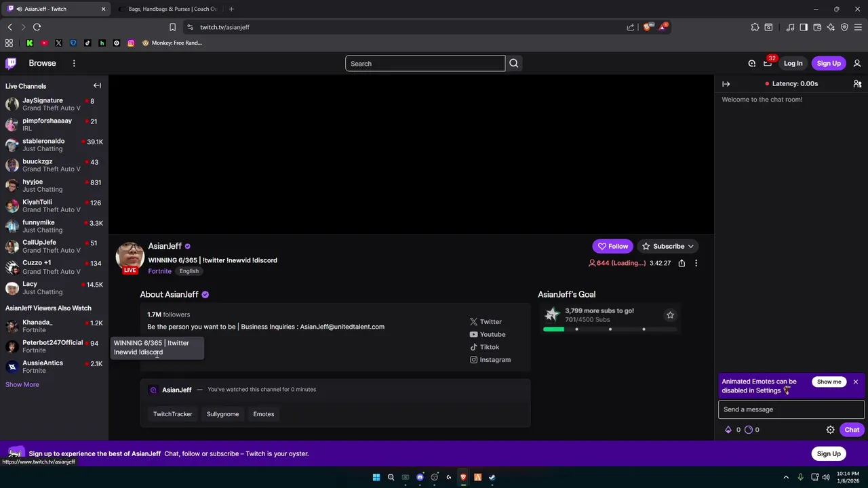Click Show me for animated emotes
868x488 pixels.
829,382
